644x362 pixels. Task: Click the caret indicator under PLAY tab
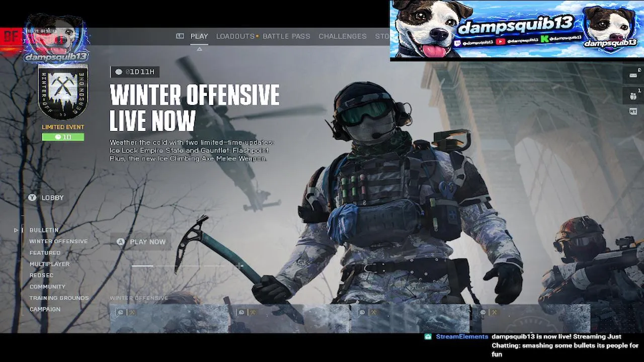click(199, 49)
